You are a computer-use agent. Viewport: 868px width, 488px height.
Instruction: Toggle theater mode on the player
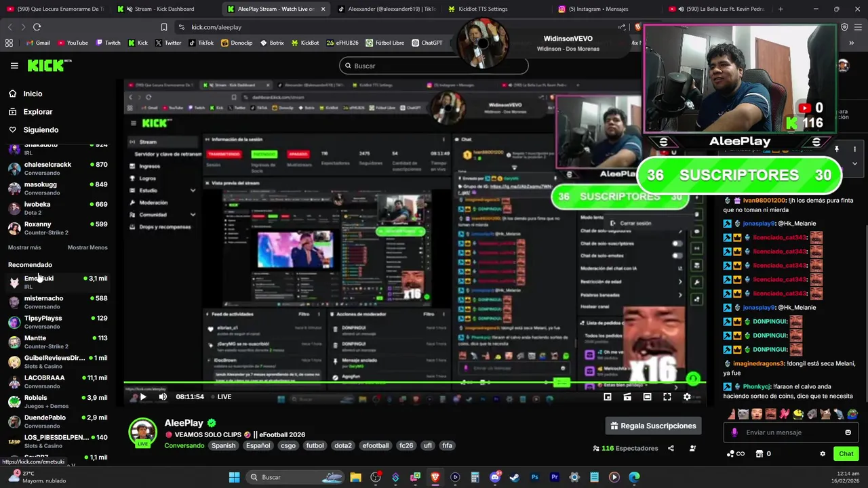coord(648,397)
